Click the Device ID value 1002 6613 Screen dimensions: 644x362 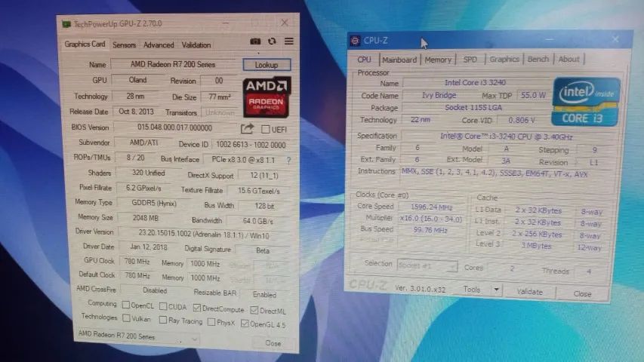pos(251,145)
